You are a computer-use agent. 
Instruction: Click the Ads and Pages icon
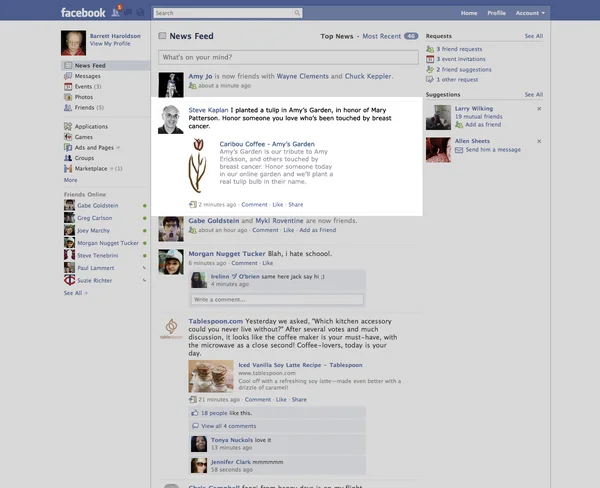[x=68, y=147]
